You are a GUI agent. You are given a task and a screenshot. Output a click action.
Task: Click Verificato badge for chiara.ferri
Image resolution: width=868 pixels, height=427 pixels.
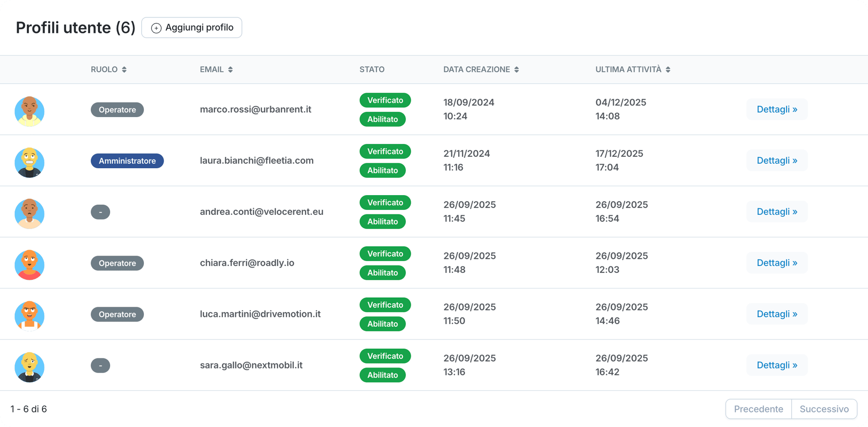click(385, 254)
